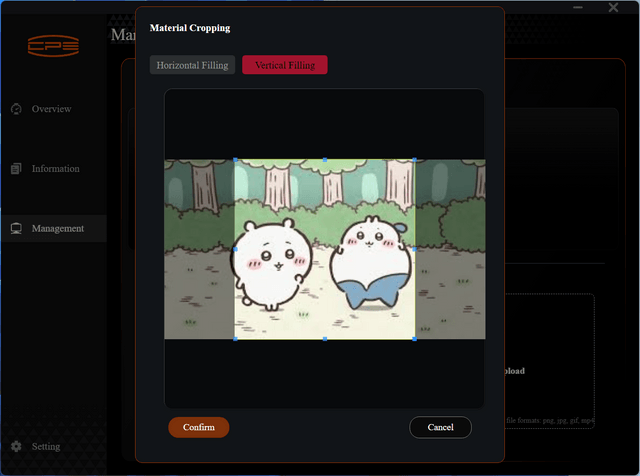Click the top-middle crop handle

point(325,160)
